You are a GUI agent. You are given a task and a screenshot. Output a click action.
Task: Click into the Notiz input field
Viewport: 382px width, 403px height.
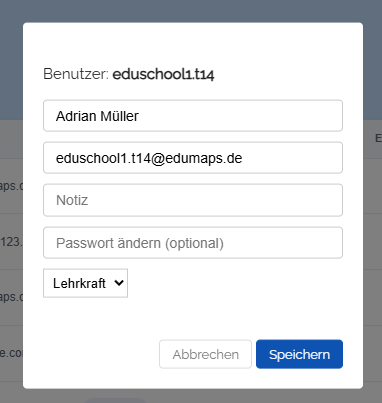[x=193, y=200]
